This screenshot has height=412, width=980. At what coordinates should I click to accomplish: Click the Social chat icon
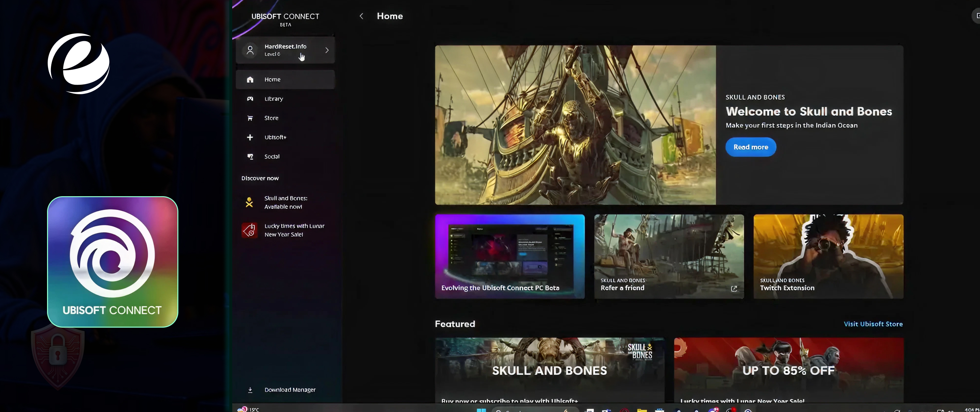pyautogui.click(x=250, y=157)
